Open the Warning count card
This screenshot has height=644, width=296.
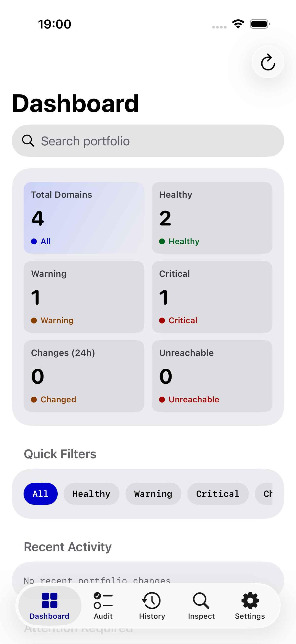[x=84, y=297]
